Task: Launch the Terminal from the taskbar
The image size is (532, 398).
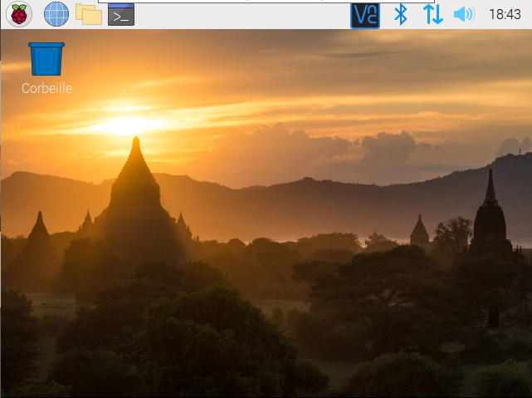Action: [x=121, y=15]
